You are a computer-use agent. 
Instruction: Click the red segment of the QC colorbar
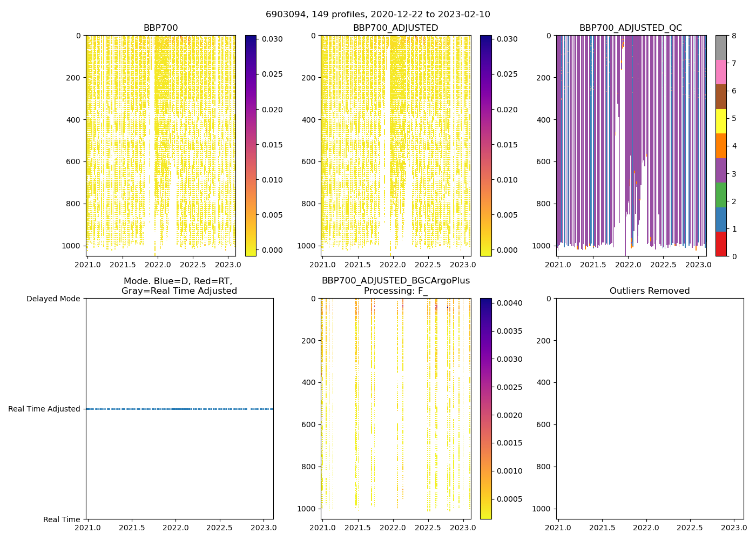tap(721, 244)
